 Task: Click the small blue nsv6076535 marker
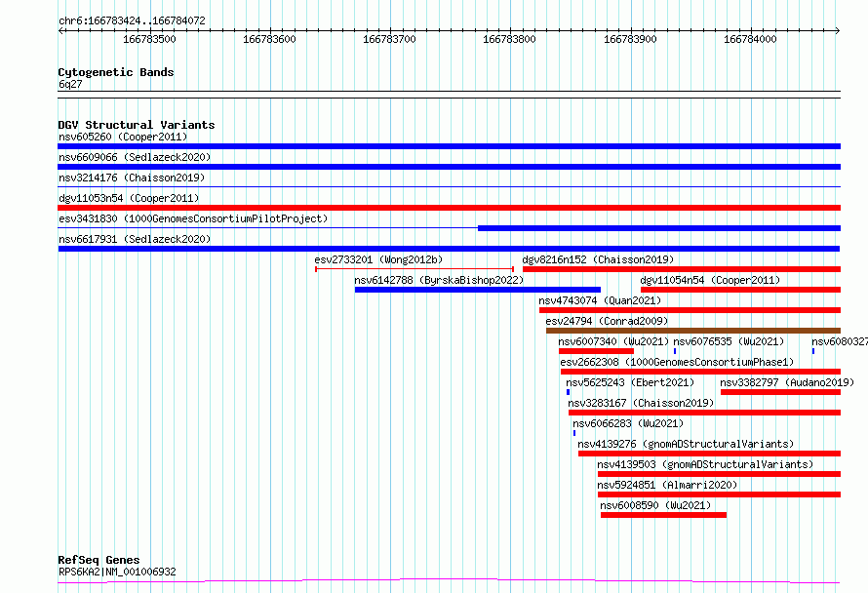point(675,351)
